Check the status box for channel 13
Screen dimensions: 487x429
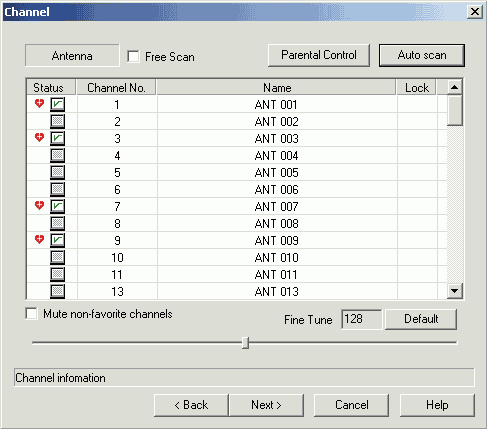(x=58, y=291)
